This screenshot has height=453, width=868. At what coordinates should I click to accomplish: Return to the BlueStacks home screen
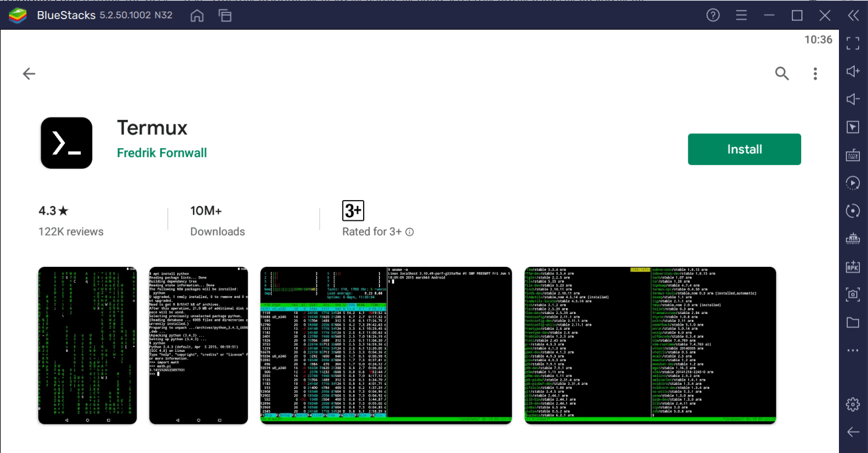pyautogui.click(x=196, y=15)
